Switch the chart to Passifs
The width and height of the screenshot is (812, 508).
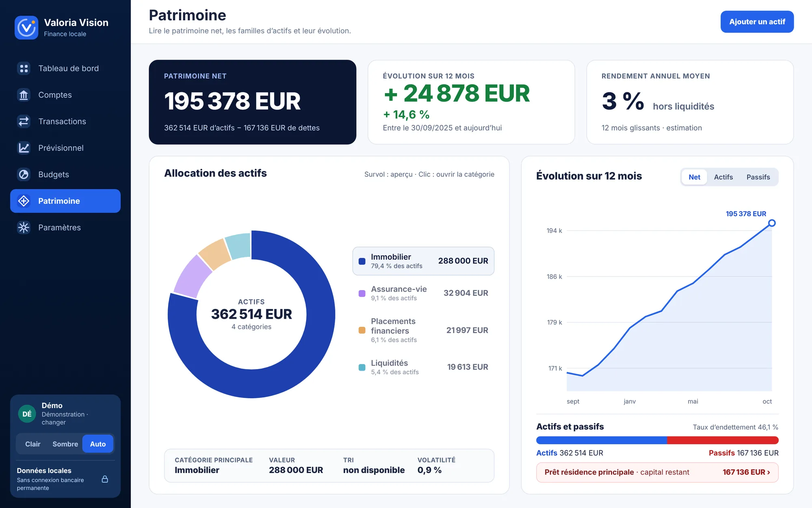coord(758,177)
